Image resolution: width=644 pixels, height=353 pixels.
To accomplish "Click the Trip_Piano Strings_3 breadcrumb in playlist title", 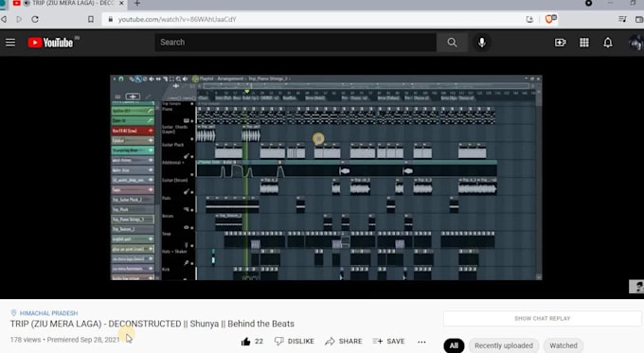I will coord(268,79).
